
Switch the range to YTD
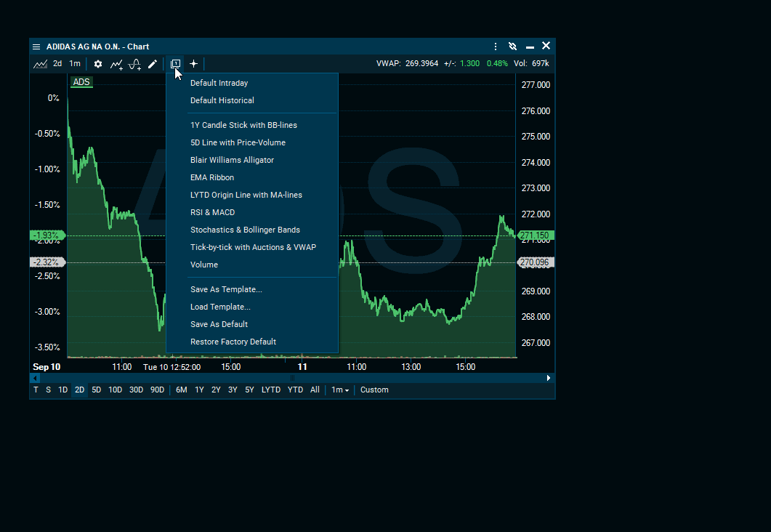coord(295,390)
